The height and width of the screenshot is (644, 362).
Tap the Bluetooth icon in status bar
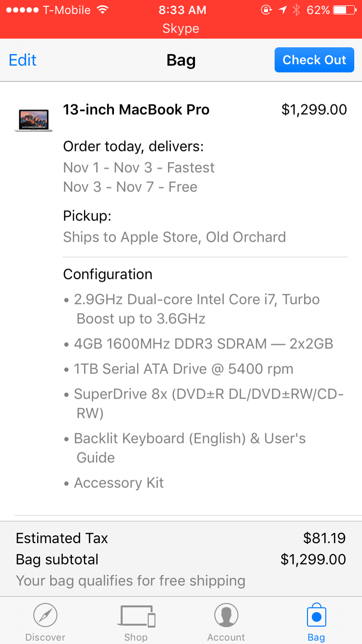coord(296,10)
